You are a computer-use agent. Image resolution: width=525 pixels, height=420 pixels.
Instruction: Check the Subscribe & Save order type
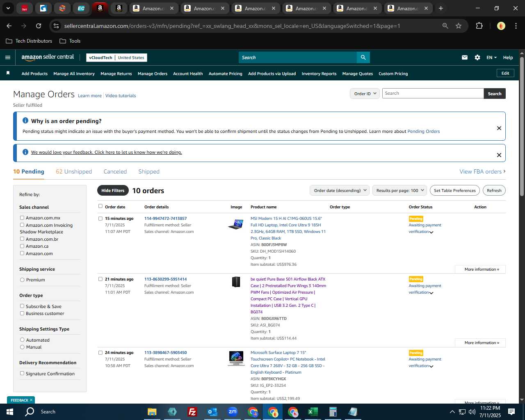pyautogui.click(x=22, y=306)
